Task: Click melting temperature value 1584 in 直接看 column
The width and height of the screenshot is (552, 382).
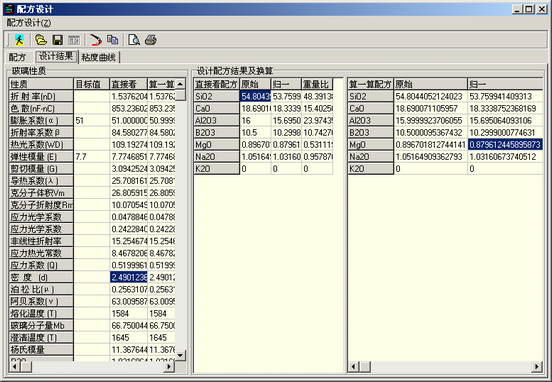Action: click(128, 313)
